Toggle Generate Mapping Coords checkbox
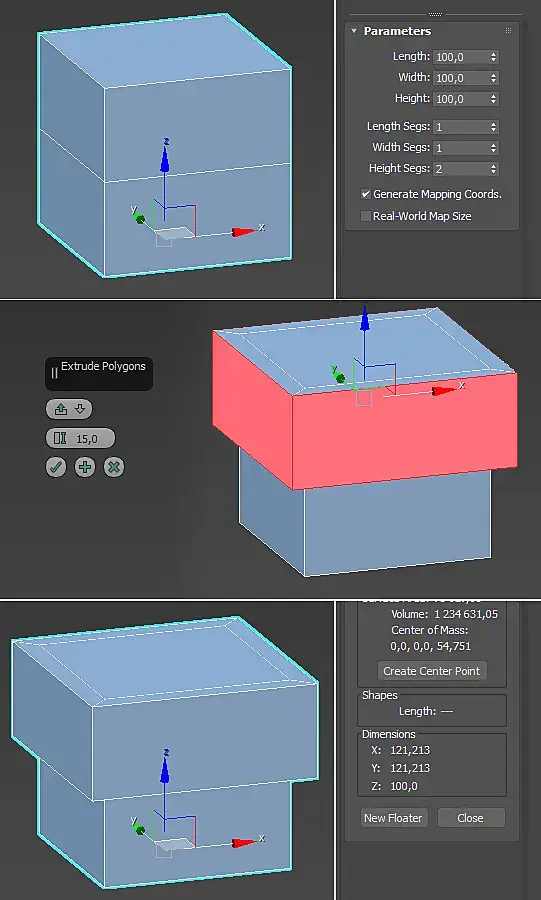This screenshot has width=541, height=900. coord(365,194)
